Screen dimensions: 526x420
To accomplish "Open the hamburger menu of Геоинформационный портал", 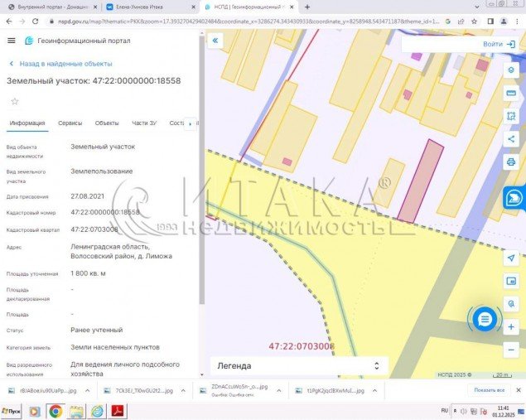I will click(x=11, y=40).
